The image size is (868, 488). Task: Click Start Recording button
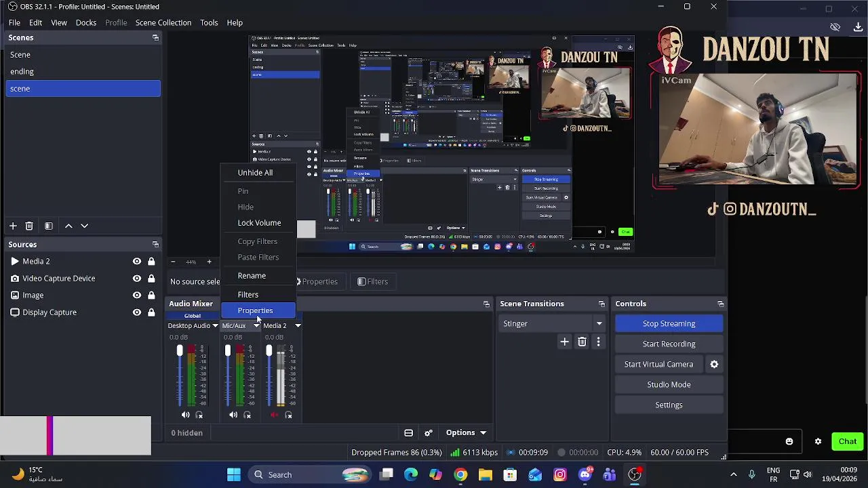coord(669,344)
